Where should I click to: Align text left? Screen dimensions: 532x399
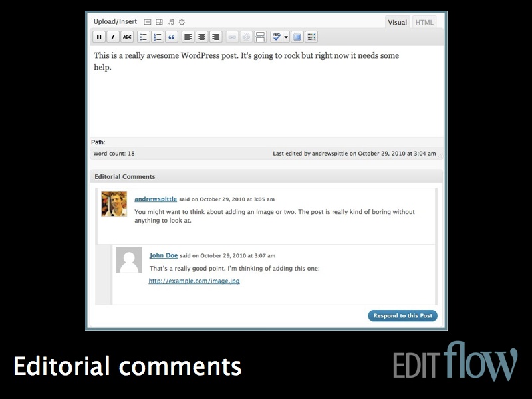coord(188,37)
